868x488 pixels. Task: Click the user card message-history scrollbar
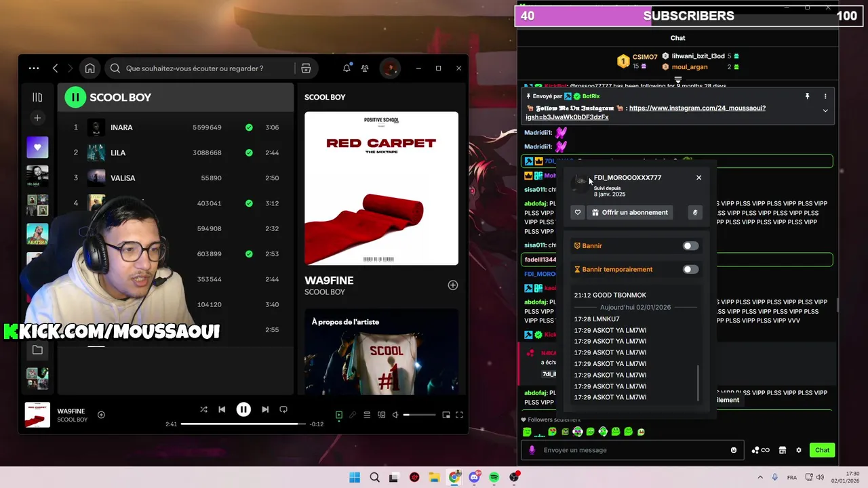698,383
